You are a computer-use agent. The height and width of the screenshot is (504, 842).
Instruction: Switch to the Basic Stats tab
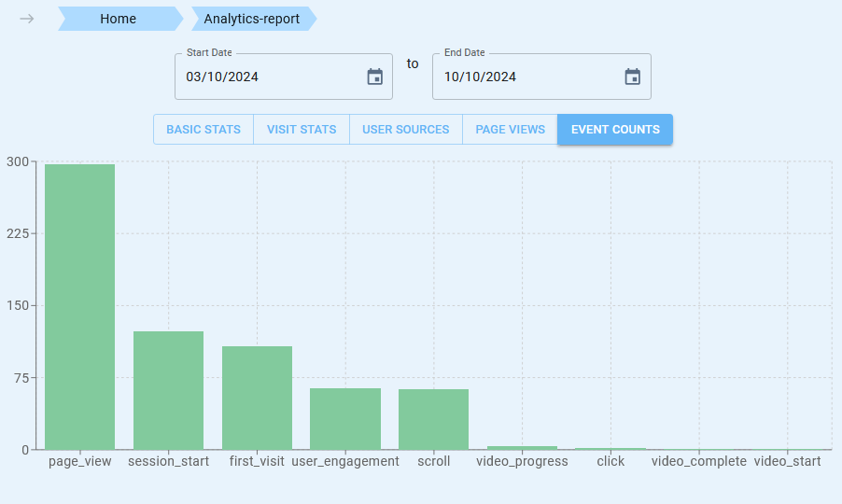coord(203,130)
